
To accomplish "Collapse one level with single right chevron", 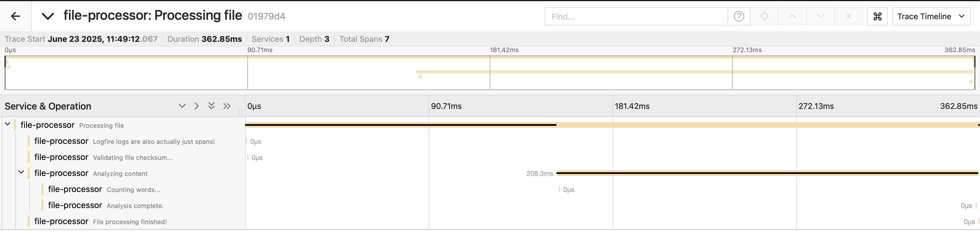I will point(196,106).
